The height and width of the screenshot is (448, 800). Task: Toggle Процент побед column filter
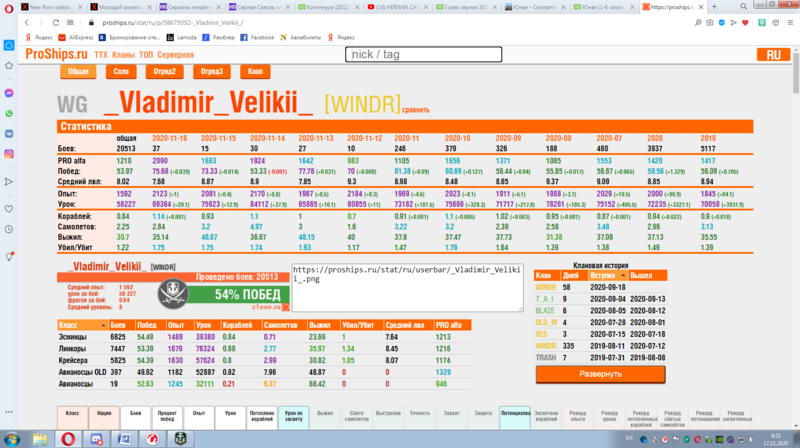pos(167,416)
